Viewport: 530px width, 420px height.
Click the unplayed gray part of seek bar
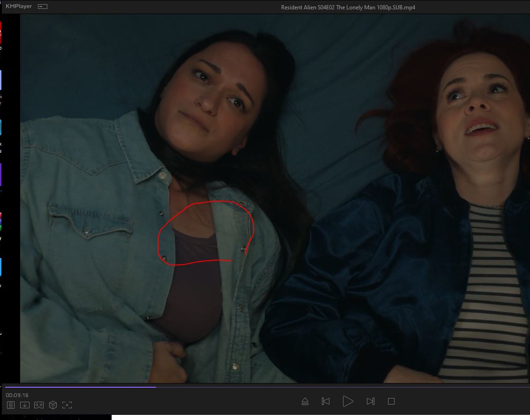pos(328,387)
